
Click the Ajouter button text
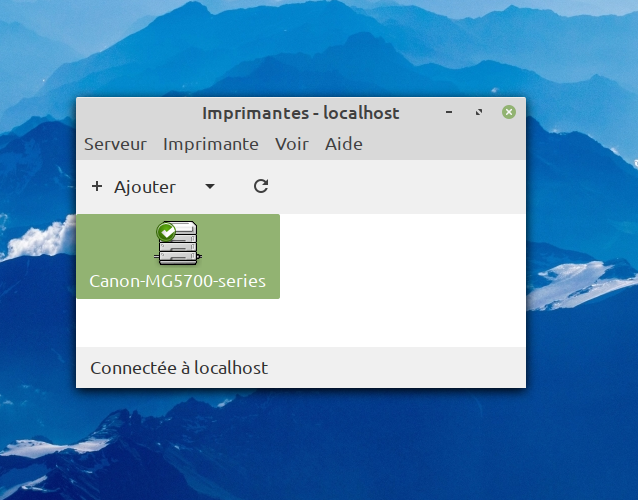coord(145,187)
